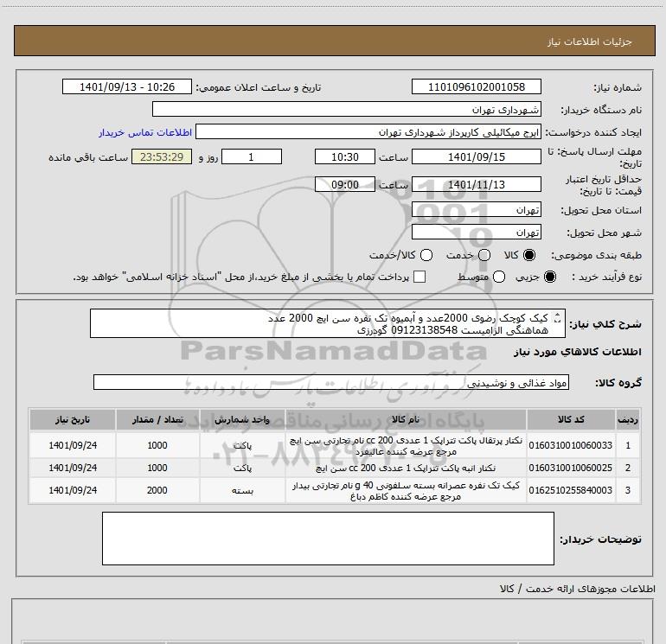Select the متوسط purchase type radio
The height and width of the screenshot is (644, 666).
coord(499,277)
